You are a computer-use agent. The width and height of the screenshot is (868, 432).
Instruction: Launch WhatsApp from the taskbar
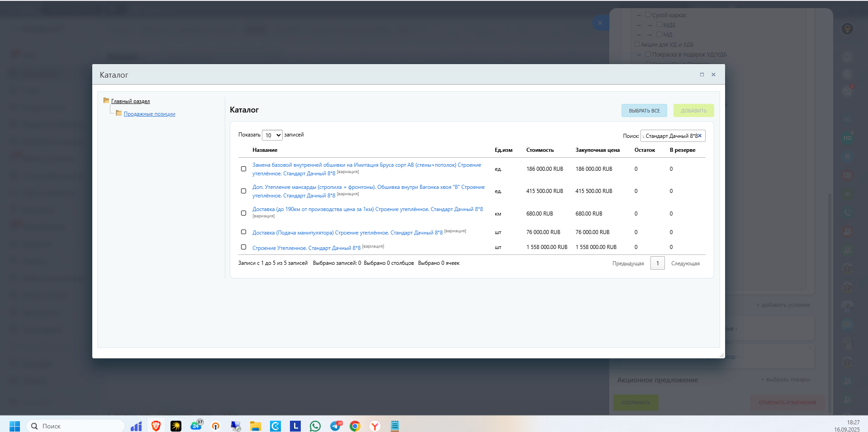pos(315,426)
